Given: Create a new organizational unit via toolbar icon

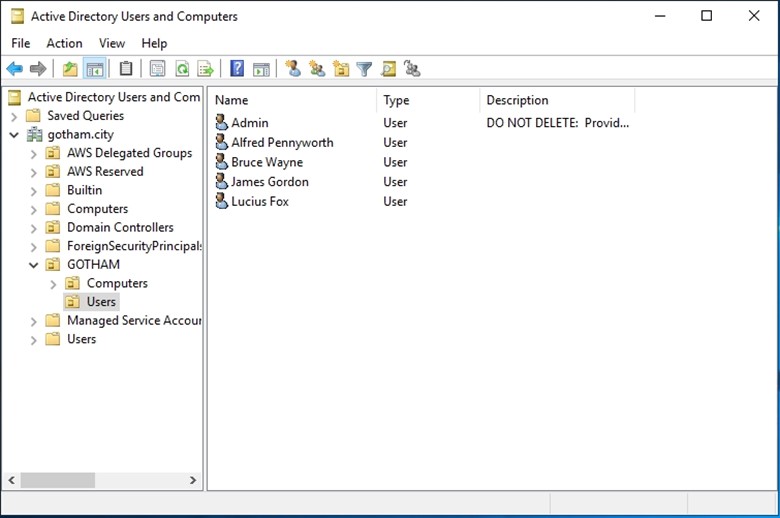Looking at the screenshot, I should coord(341,69).
